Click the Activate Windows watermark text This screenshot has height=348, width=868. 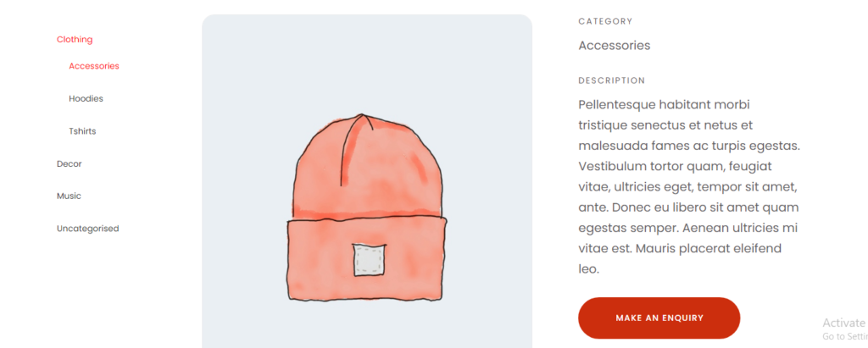click(845, 323)
